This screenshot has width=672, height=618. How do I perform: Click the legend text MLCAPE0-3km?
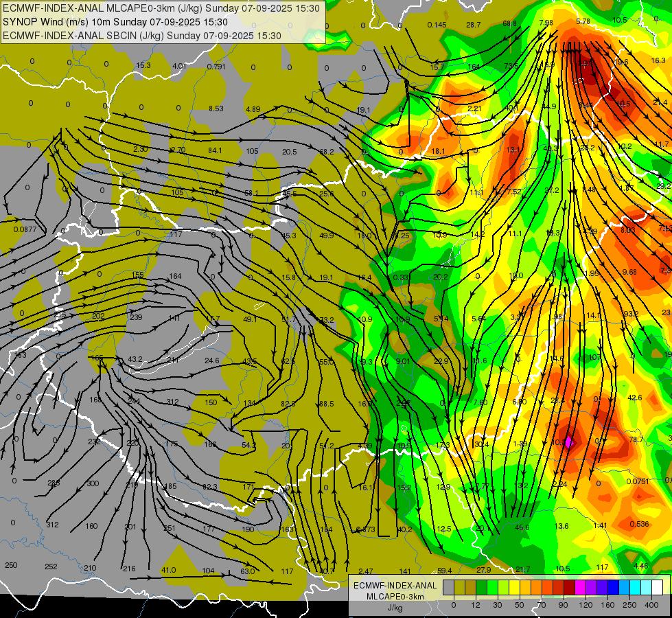pos(395,597)
